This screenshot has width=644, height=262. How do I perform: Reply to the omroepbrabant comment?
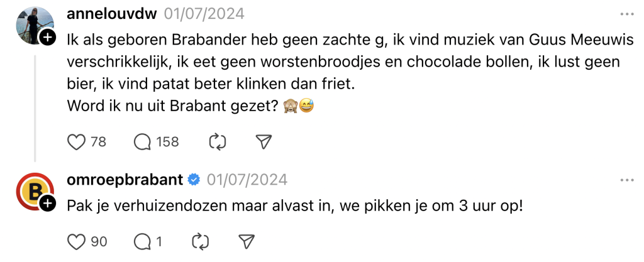[143, 241]
